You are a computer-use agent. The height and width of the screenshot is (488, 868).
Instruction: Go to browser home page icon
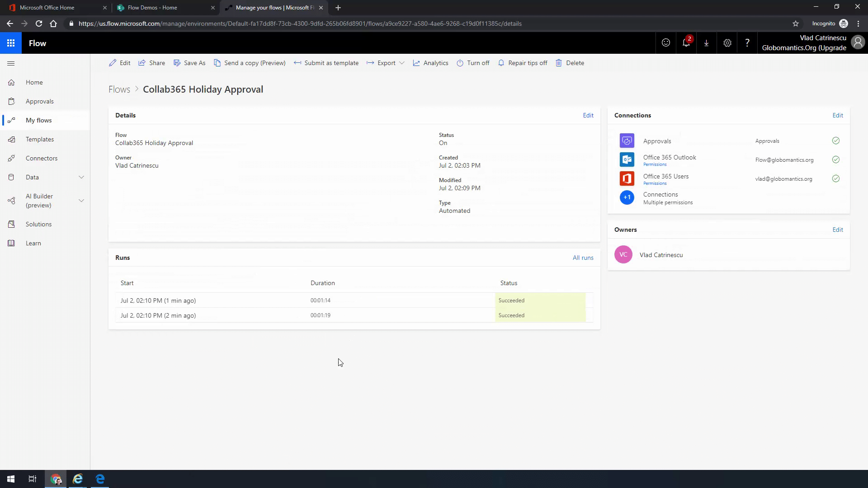53,23
